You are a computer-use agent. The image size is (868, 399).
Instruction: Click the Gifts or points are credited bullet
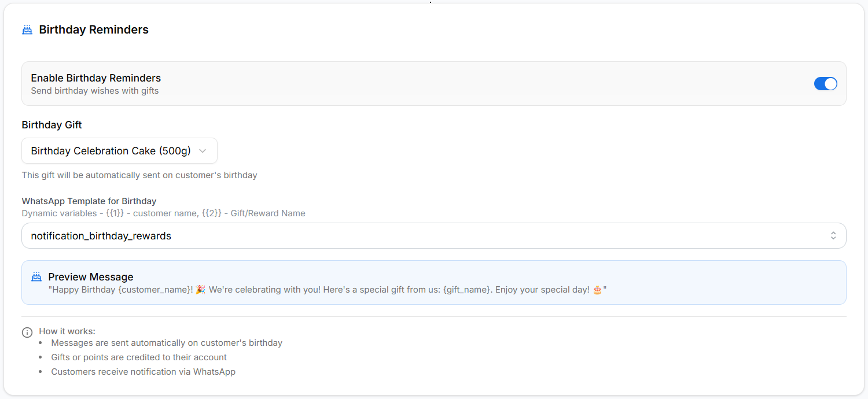coord(139,357)
